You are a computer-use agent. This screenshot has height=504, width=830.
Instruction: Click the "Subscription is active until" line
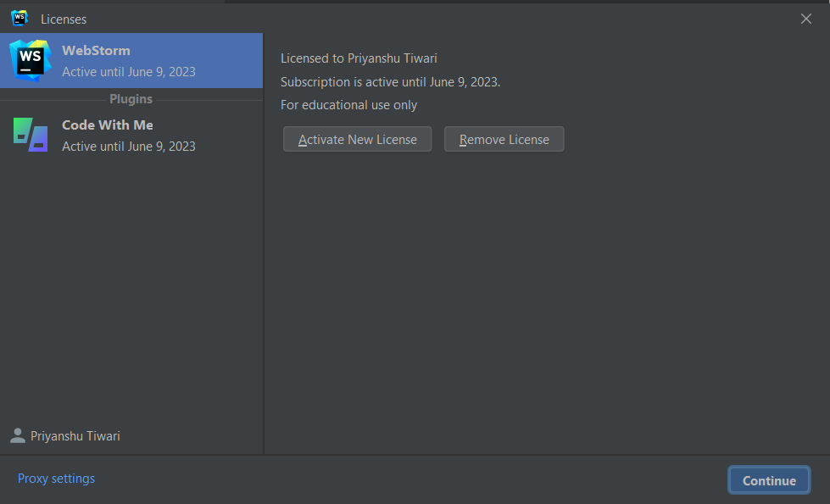click(x=390, y=82)
